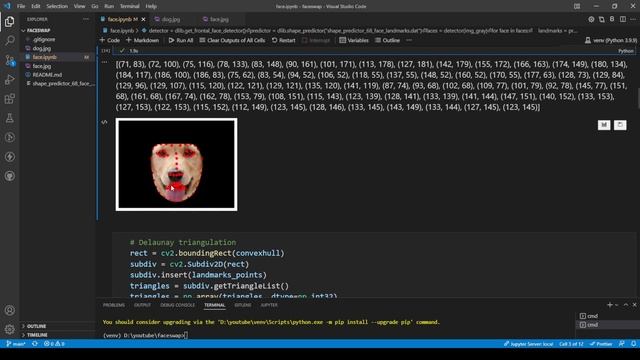Image resolution: width=640 pixels, height=360 pixels.
Task: Click Run All in notebook toolbar
Action: click(181, 40)
